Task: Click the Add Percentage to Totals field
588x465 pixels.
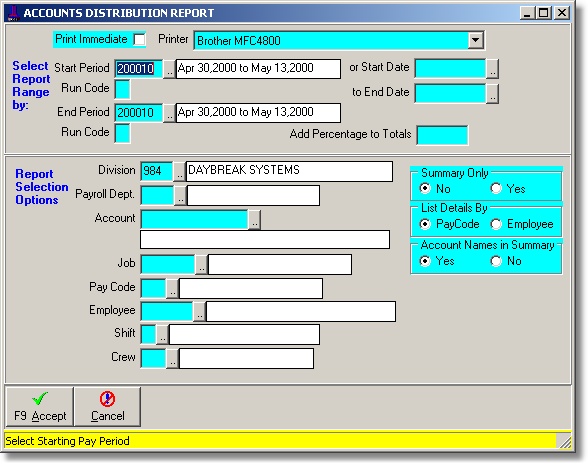Action: click(x=442, y=135)
